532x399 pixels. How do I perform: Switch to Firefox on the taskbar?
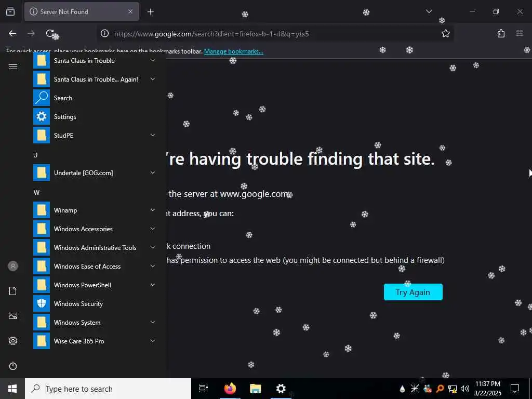[230, 389]
